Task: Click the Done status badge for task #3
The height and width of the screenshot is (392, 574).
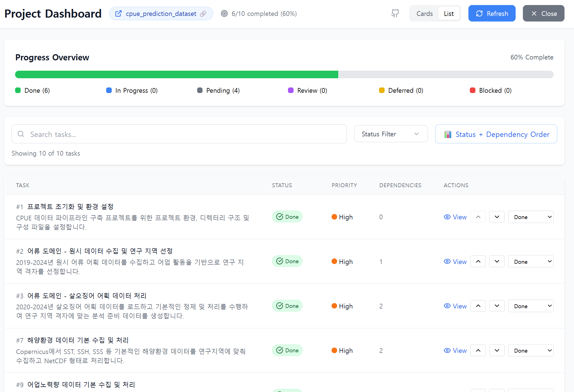Action: click(x=287, y=306)
